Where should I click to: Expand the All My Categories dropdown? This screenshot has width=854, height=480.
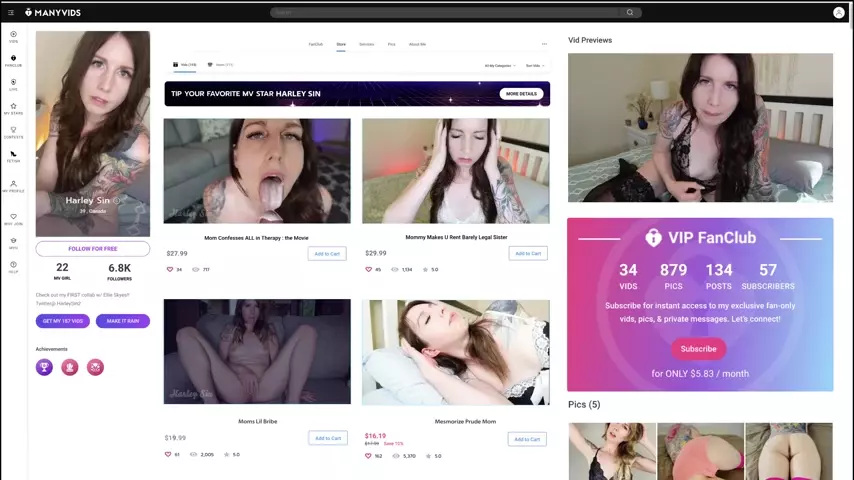tap(499, 65)
